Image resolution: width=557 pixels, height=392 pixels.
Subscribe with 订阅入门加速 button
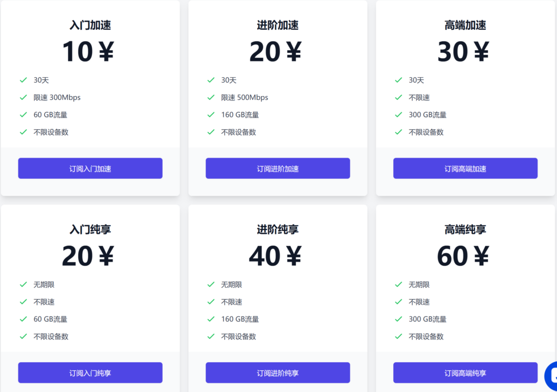pos(90,169)
